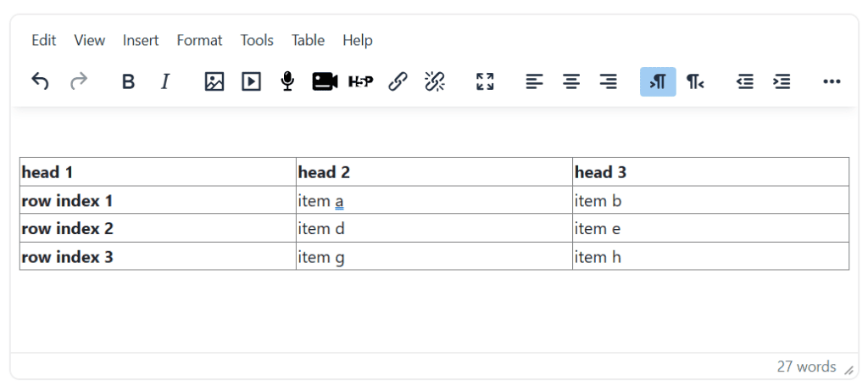The height and width of the screenshot is (386, 868).
Task: Click the Undo arrow icon
Action: click(40, 81)
